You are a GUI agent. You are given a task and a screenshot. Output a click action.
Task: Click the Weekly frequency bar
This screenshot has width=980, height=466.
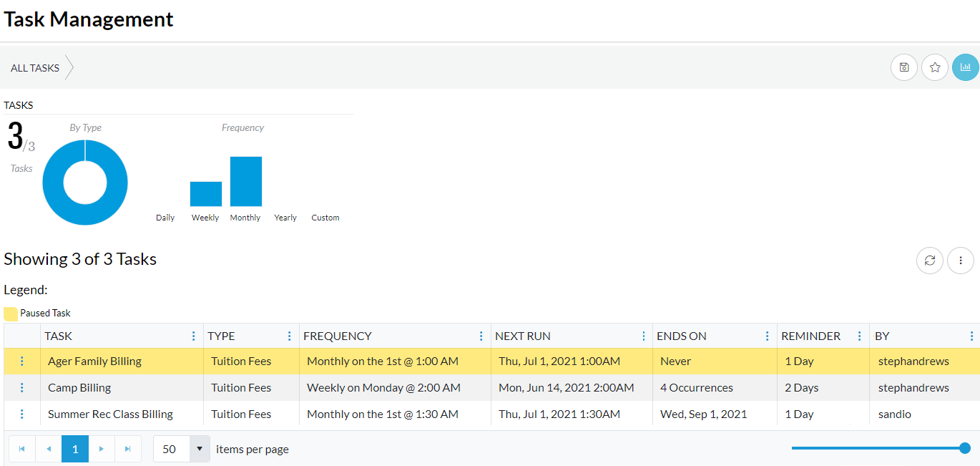coord(206,194)
